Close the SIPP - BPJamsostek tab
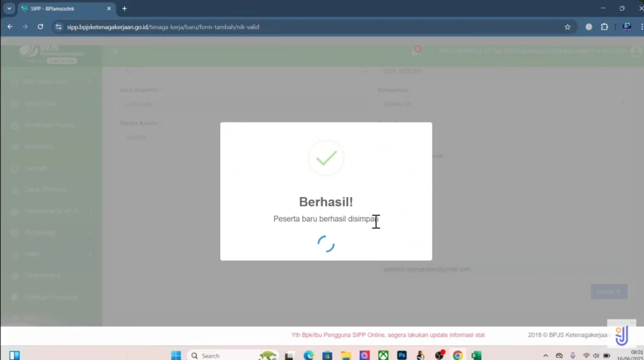This screenshot has height=360, width=644. (109, 9)
